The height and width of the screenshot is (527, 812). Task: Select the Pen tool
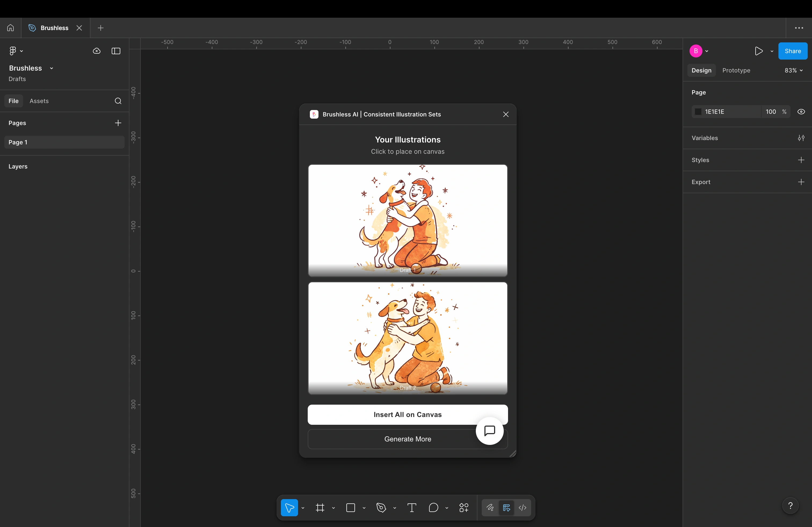[x=381, y=508]
